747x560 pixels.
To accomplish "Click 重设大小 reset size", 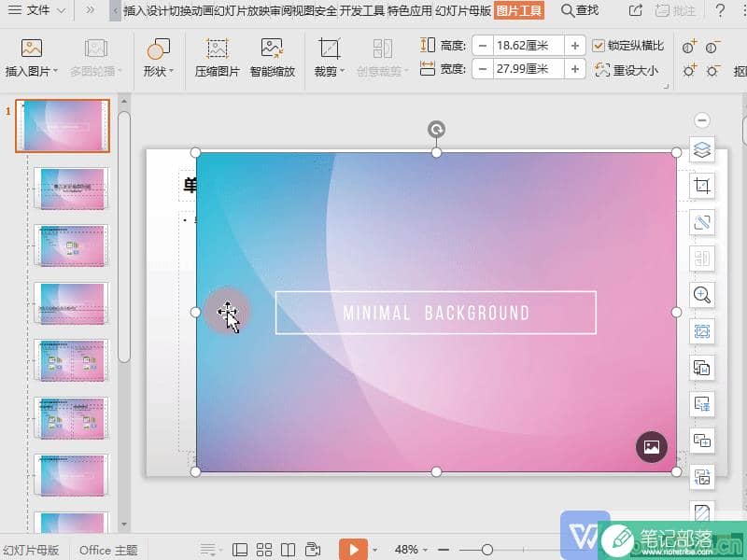I will pos(627,70).
